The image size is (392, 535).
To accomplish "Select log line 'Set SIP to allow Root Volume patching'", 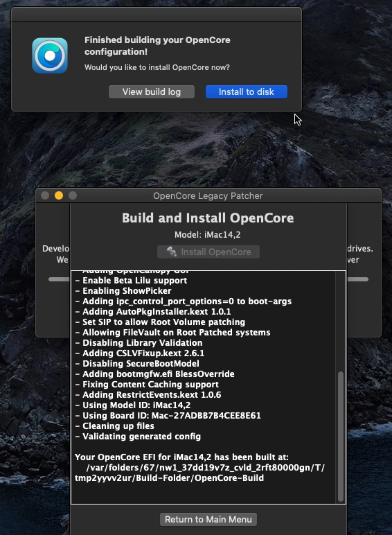I will coord(160,322).
